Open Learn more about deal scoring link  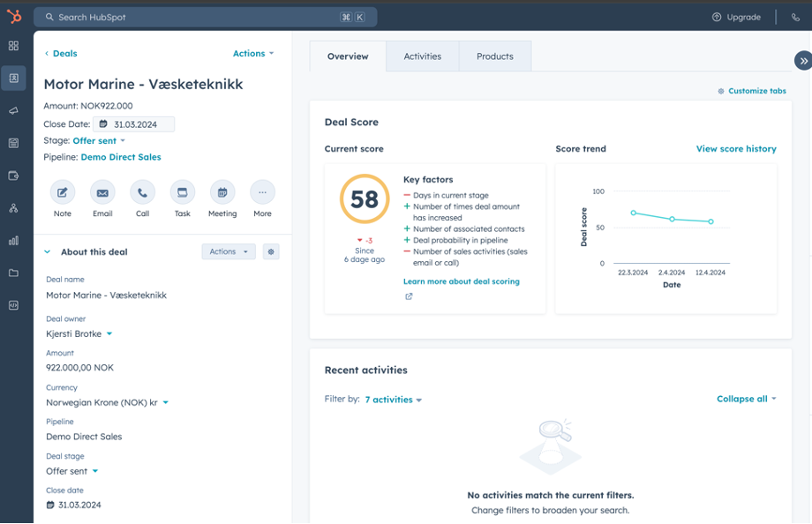[462, 281]
